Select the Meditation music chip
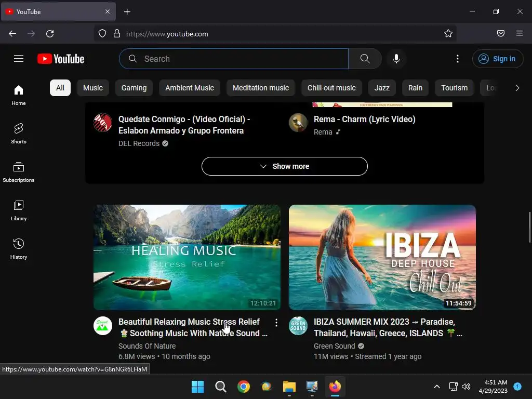 (261, 88)
